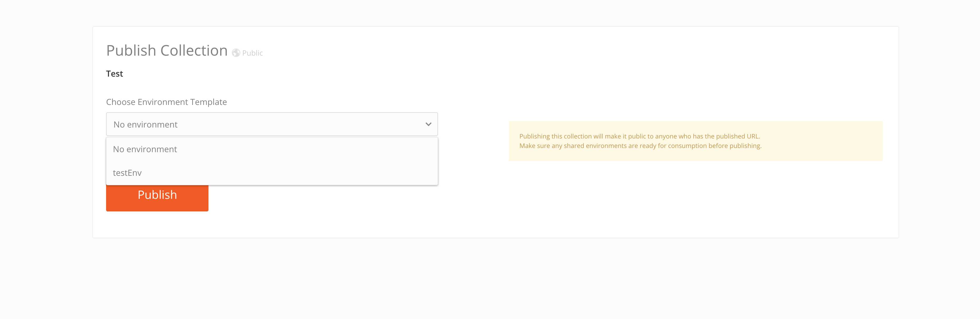Click inside the environment selection field
Image resolution: width=980 pixels, height=319 pixels.
[x=266, y=124]
